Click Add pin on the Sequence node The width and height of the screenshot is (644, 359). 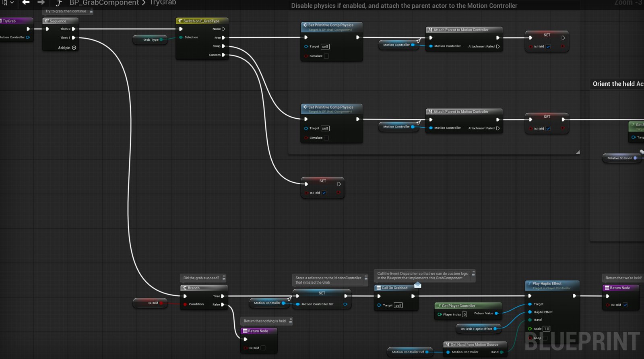67,48
